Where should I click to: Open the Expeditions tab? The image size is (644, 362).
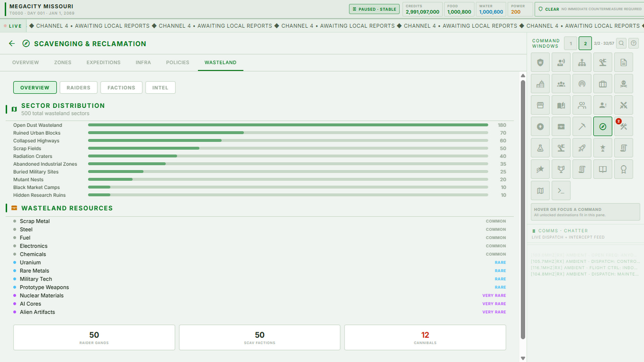[103, 62]
